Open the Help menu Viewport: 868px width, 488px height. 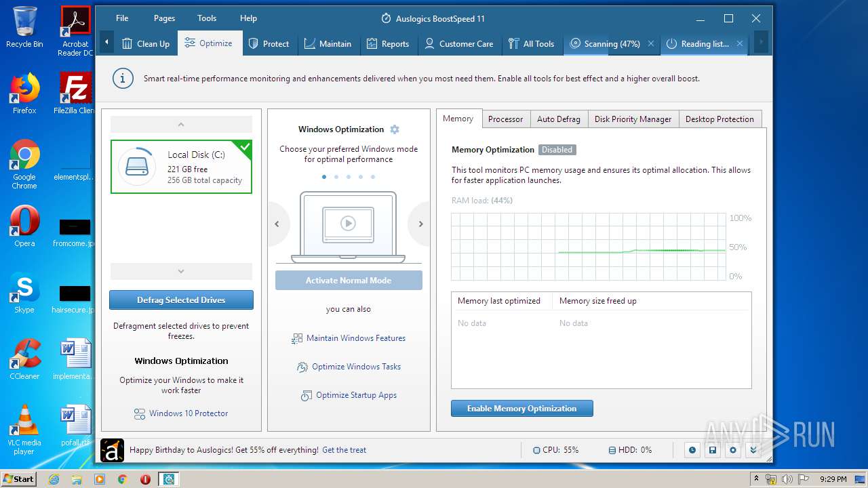248,18
